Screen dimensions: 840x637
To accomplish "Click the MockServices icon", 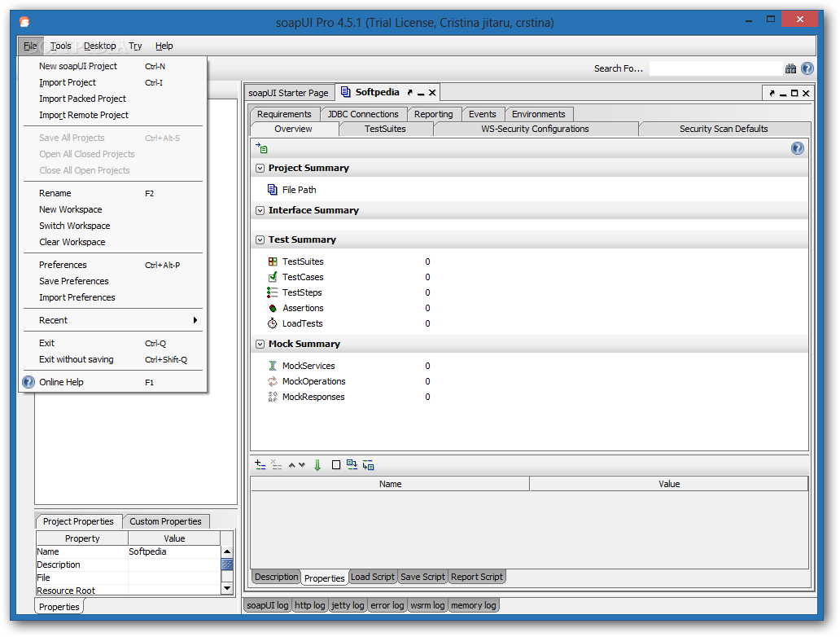I will pos(272,366).
